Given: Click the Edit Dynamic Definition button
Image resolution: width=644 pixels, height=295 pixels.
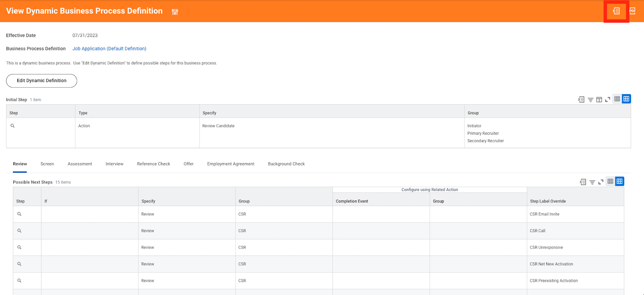Looking at the screenshot, I should (x=41, y=80).
